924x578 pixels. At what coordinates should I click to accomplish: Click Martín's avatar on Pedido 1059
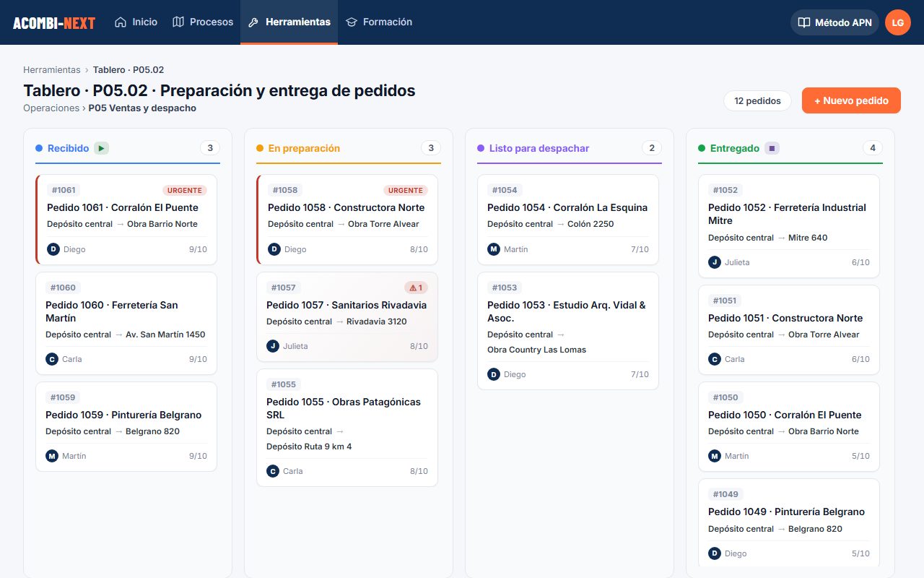[x=51, y=456]
